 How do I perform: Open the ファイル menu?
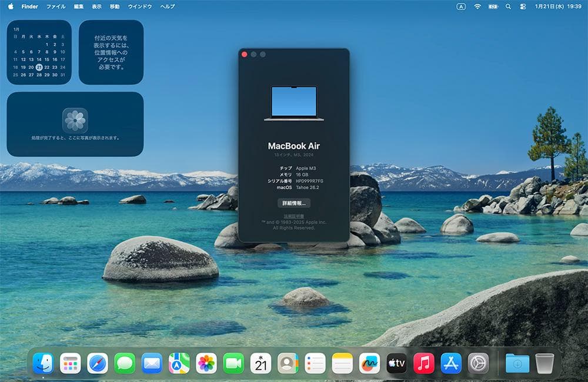pos(55,6)
